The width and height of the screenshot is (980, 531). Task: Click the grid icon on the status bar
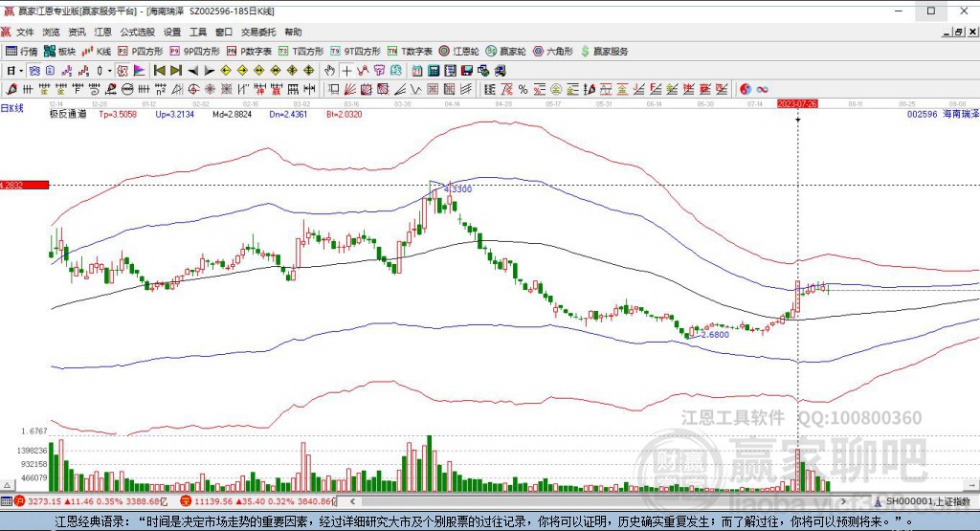click(x=6, y=501)
